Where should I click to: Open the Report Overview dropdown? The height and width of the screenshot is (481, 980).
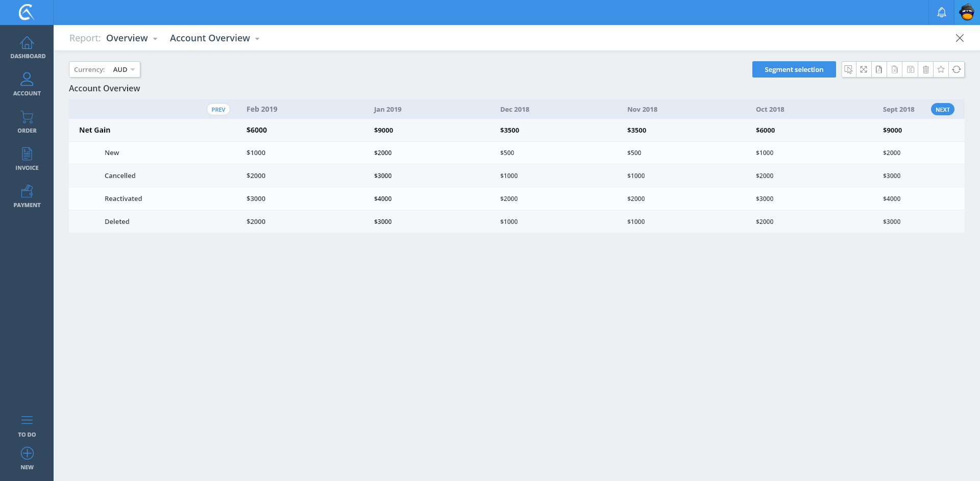pyautogui.click(x=132, y=38)
